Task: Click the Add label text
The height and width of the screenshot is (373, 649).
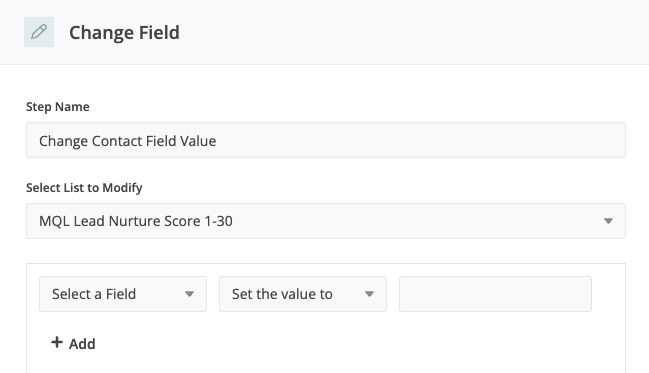Action: (x=82, y=344)
